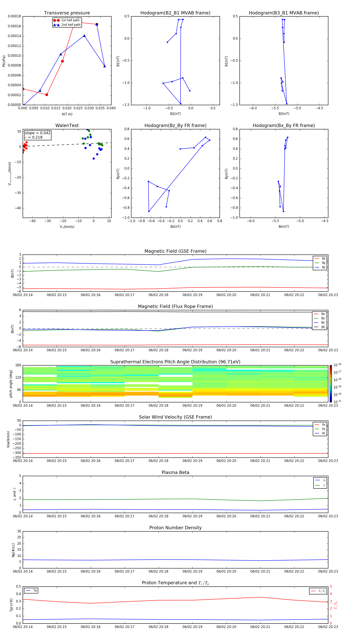Click the '2nd half path' legend entry
The height and width of the screenshot is (644, 351).
tap(67, 25)
